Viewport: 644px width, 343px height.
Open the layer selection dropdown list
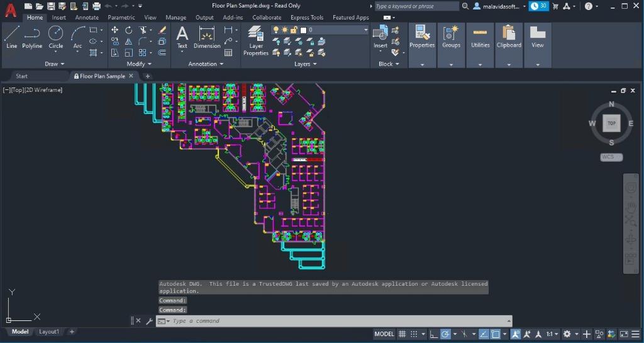(365, 30)
